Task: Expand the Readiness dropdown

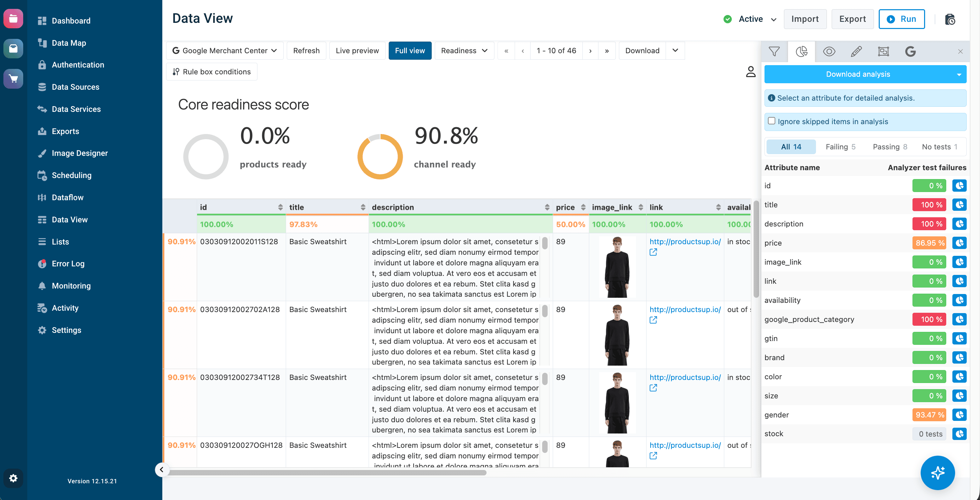Action: 464,50
